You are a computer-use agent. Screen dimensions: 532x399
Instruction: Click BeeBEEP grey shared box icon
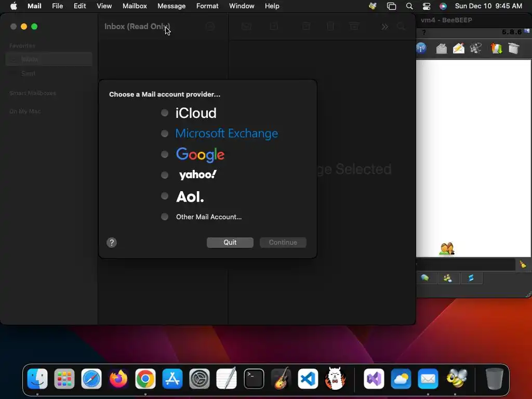(514, 48)
